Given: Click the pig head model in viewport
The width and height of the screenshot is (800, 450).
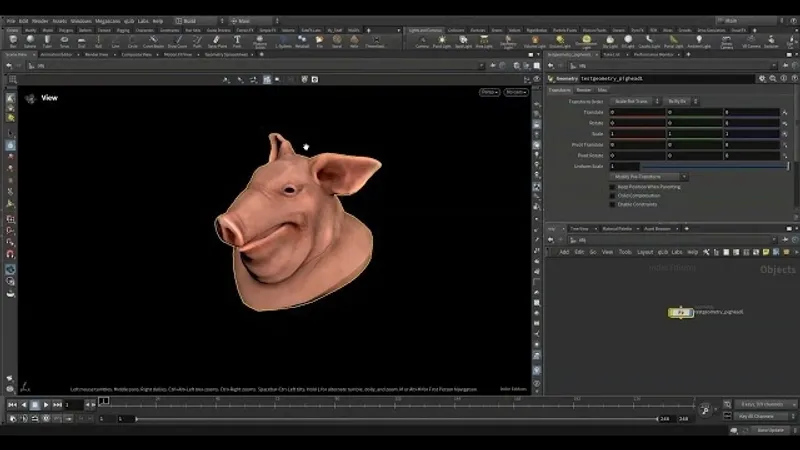Looking at the screenshot, I should 296,224.
